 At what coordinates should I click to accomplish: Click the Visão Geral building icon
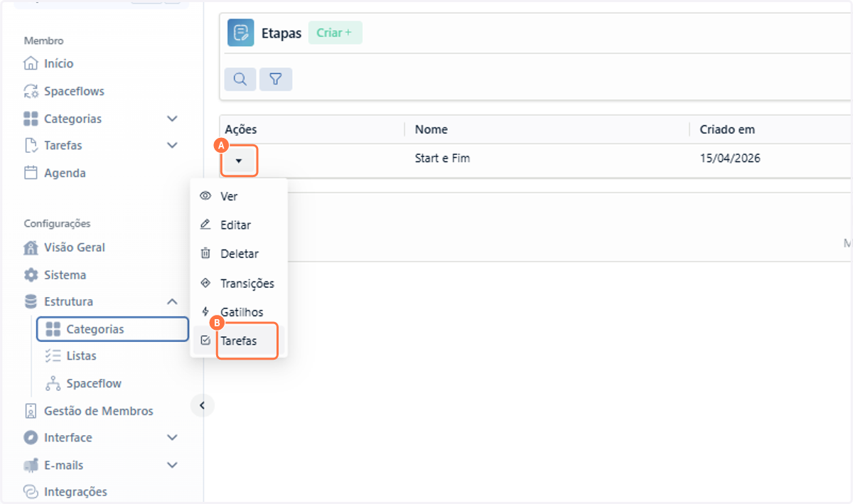31,247
